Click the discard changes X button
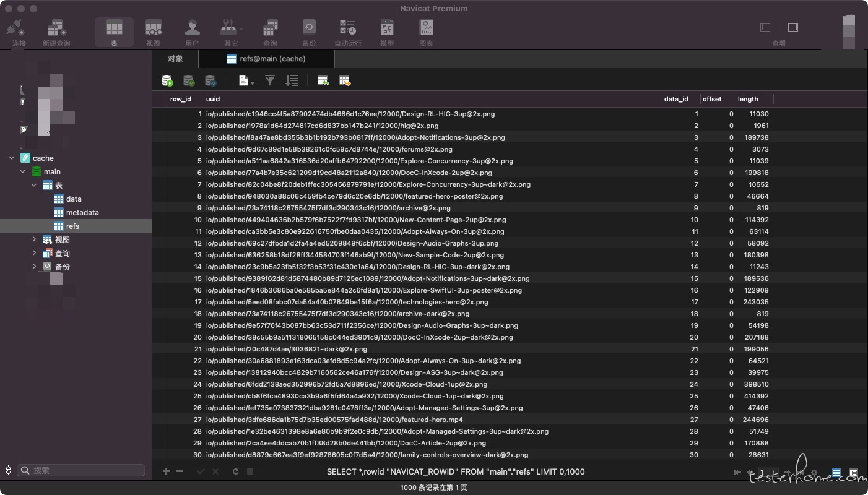 [x=215, y=471]
